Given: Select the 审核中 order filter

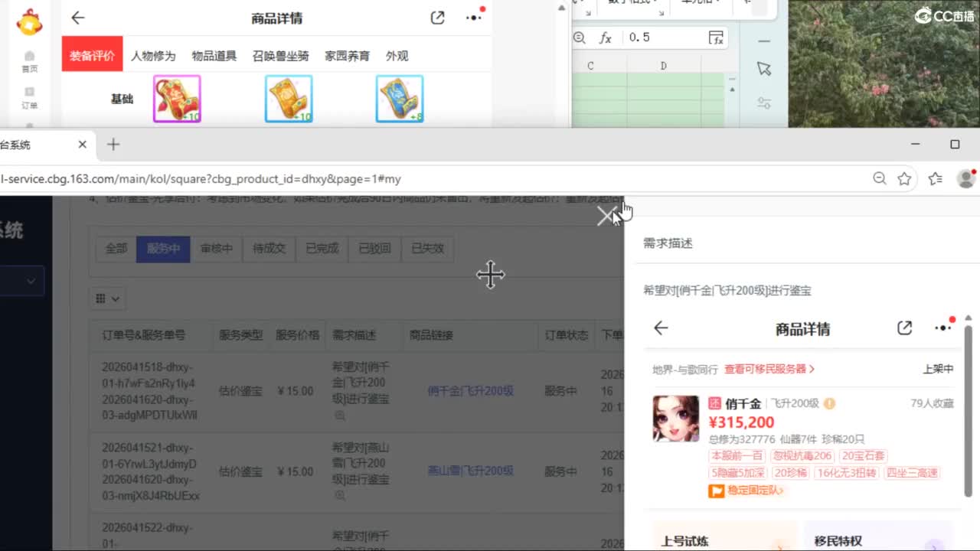Looking at the screenshot, I should coord(217,249).
